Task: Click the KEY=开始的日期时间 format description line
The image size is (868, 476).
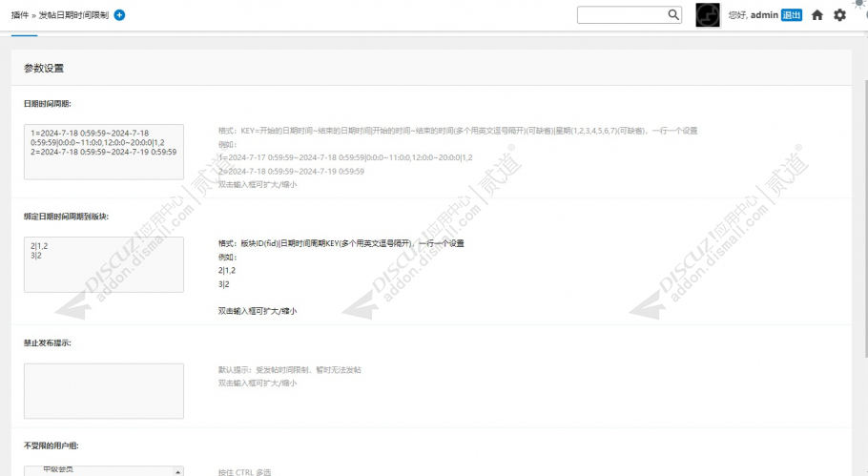Action: [x=458, y=131]
